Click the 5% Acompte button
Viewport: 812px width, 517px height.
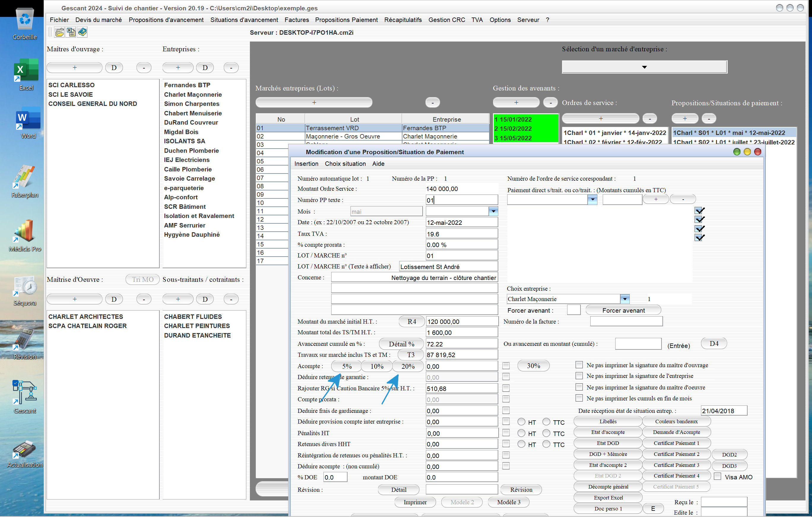pyautogui.click(x=347, y=366)
